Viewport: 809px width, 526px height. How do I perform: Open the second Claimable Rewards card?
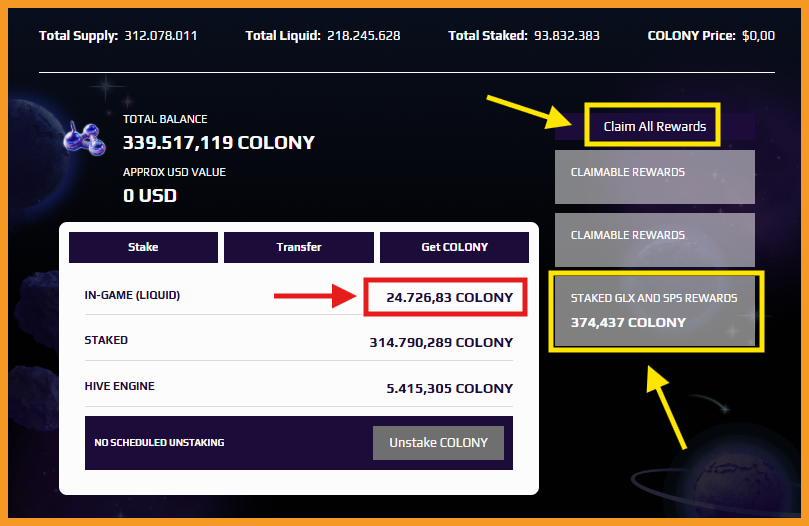pos(655,240)
